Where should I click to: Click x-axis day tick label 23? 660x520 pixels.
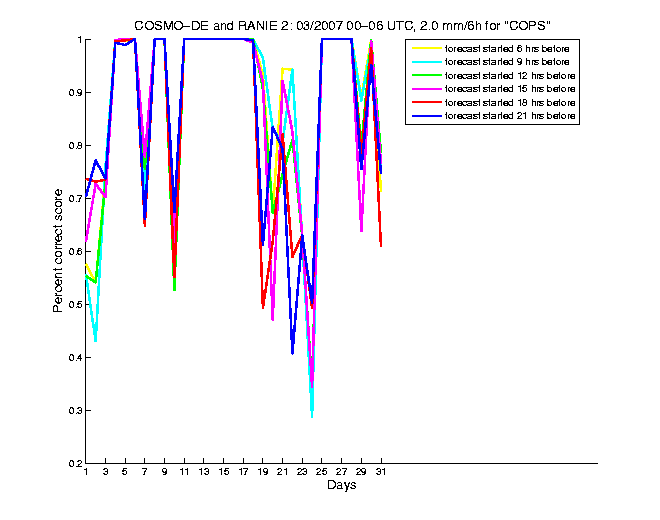coord(302,472)
